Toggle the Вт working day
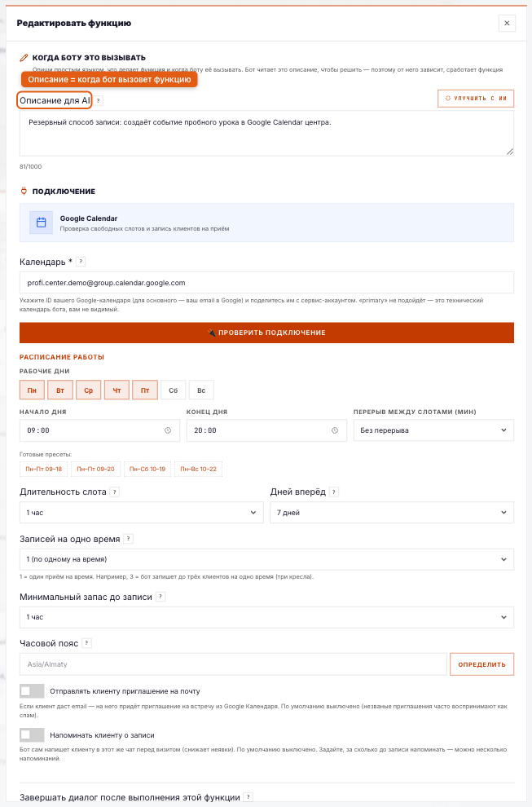The width and height of the screenshot is (532, 807). [x=60, y=390]
